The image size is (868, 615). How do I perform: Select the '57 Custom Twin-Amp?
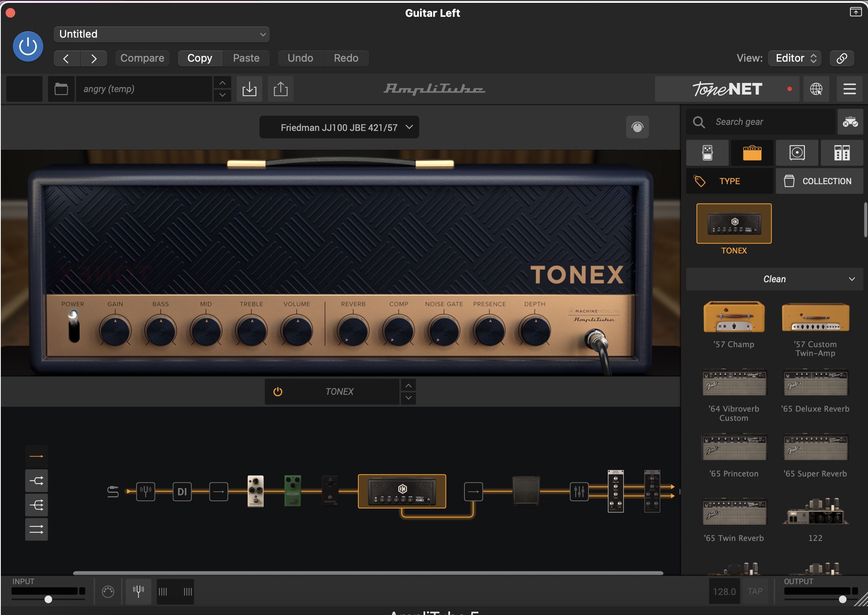[816, 317]
